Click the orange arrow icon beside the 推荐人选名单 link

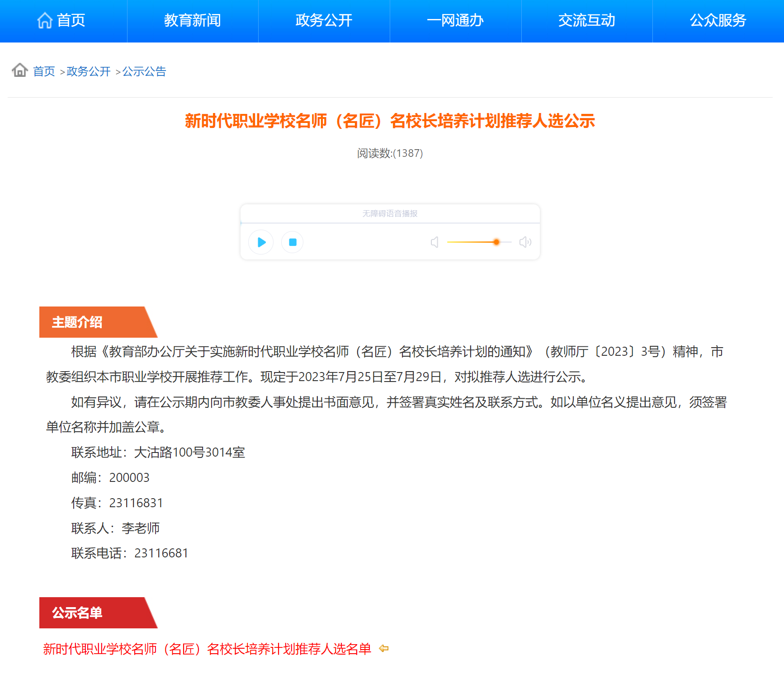click(384, 648)
